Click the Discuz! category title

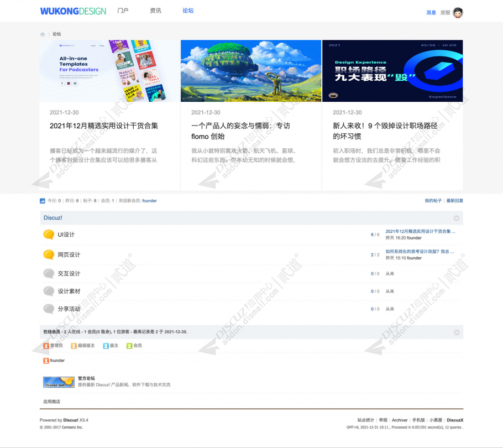tap(53, 218)
